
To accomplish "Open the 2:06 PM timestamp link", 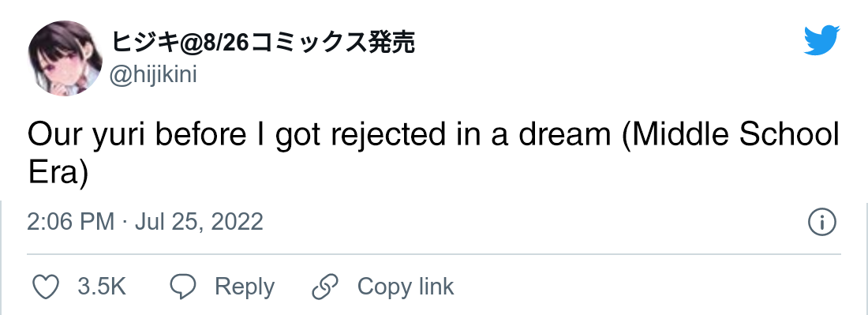I will pos(70,222).
